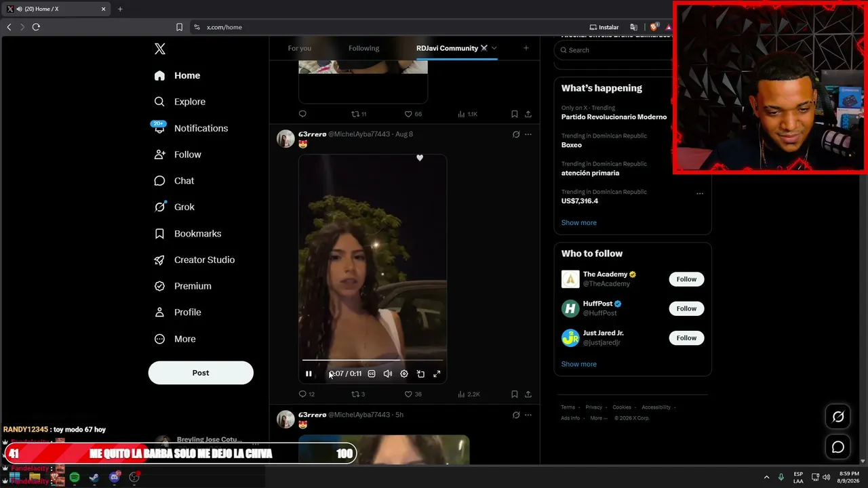Open Steam from the taskbar
Viewport: 868px width, 488px height.
point(94,477)
